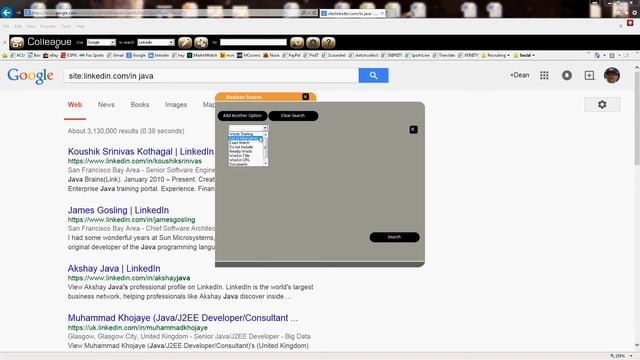
Task: Click the blue Google search button
Action: pyautogui.click(x=373, y=76)
